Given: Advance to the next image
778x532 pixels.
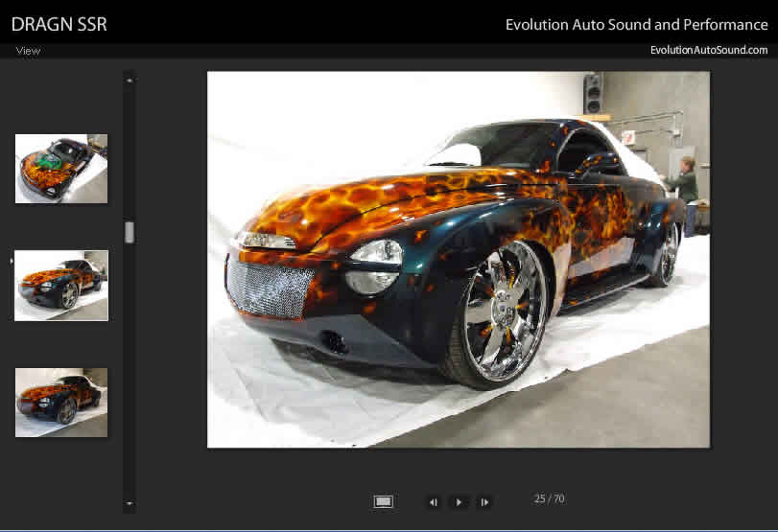Looking at the screenshot, I should point(484,501).
